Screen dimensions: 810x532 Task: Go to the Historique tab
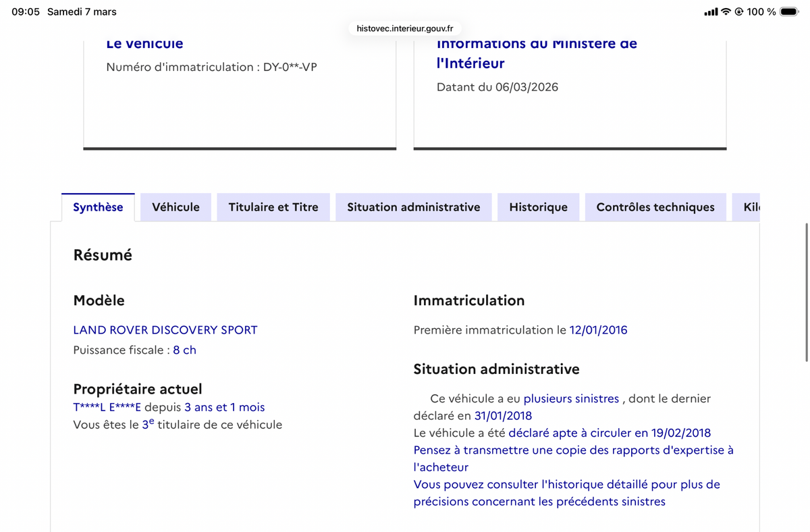[538, 207]
